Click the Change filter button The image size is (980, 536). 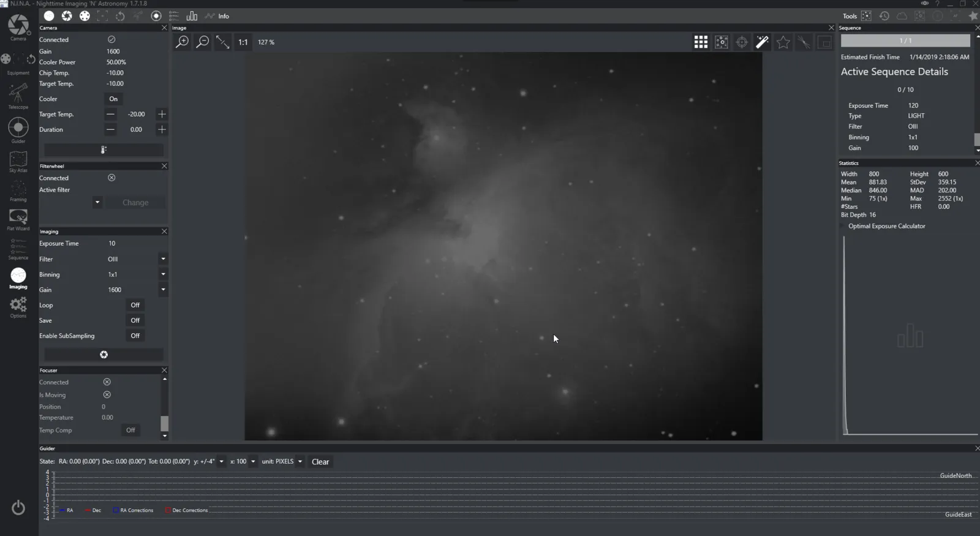(x=135, y=203)
